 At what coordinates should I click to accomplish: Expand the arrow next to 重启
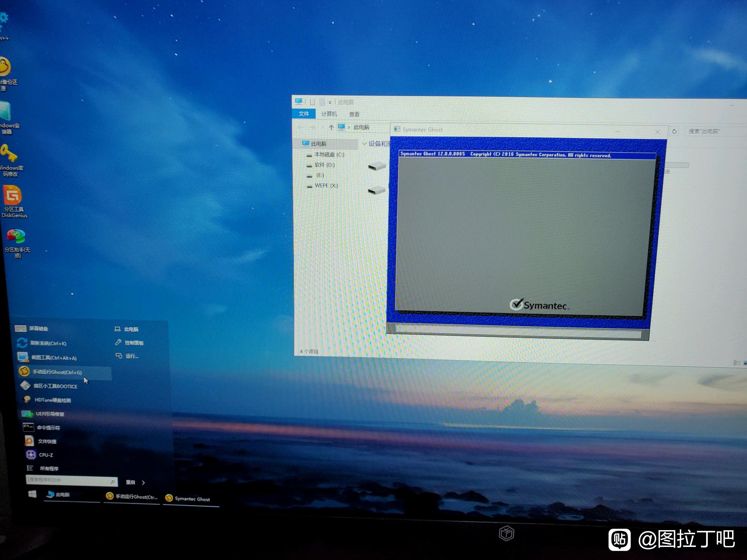click(x=143, y=482)
